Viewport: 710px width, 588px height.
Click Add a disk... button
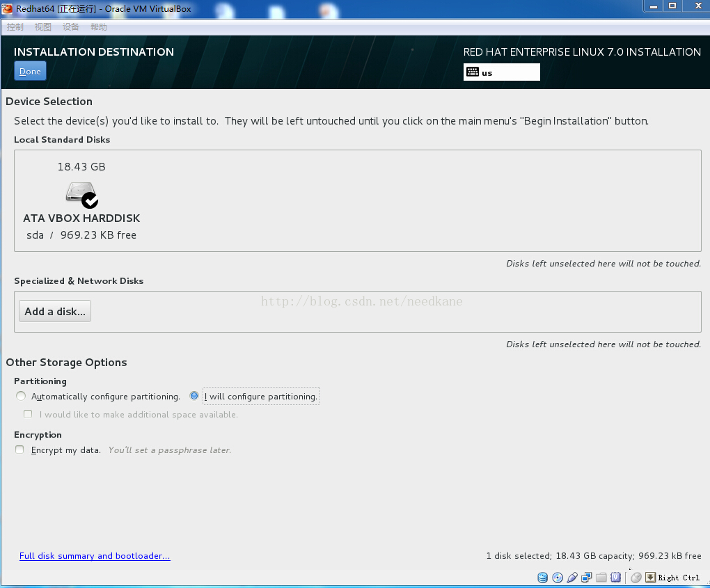click(x=55, y=312)
